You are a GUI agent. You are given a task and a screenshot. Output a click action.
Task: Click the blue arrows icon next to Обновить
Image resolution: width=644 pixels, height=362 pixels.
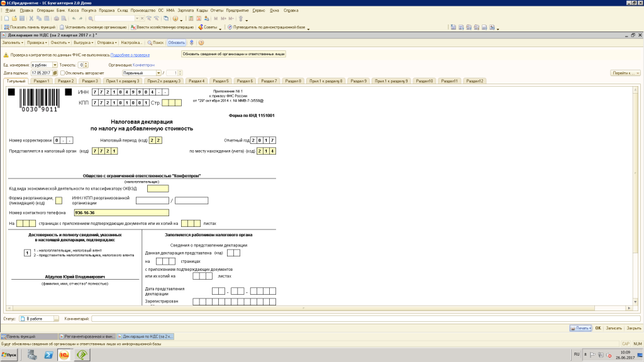[191, 43]
